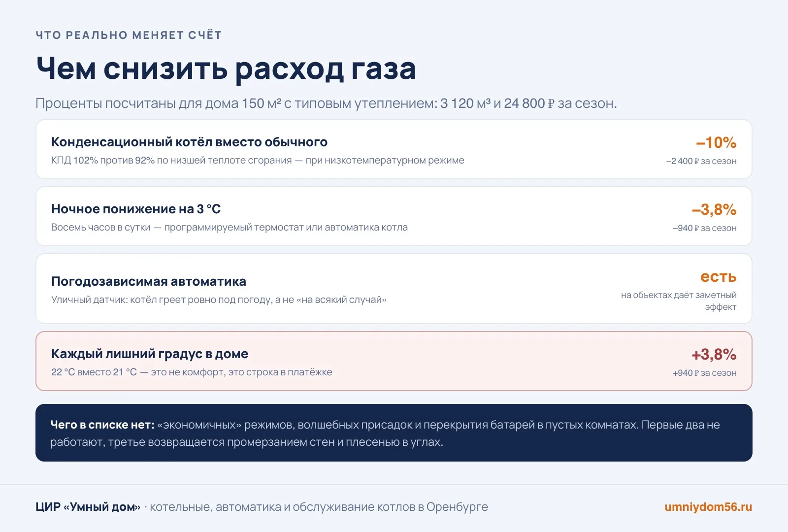This screenshot has width=788, height=532.
Task: Click the orange "есть" label
Action: click(x=719, y=277)
